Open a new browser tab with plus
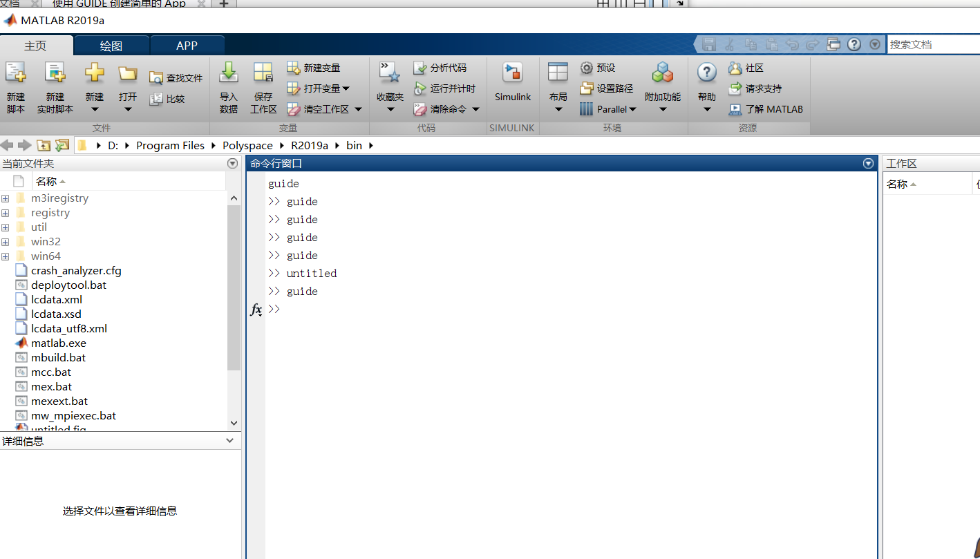980x559 pixels. 224,3
